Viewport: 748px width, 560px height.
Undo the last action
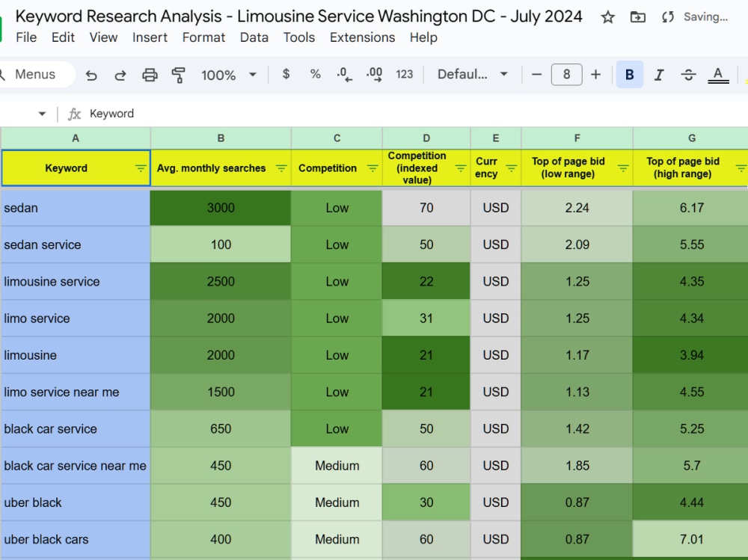tap(91, 75)
